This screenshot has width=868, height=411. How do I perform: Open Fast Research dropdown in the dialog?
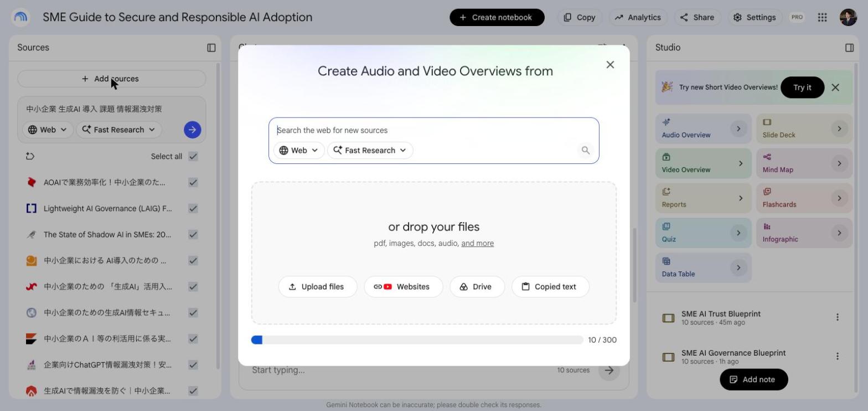click(370, 150)
